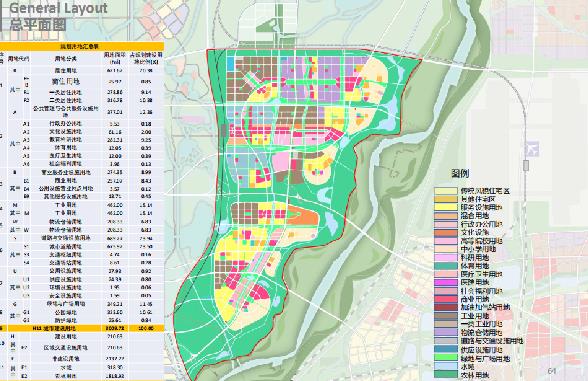
Task: Click the 总平面图 Chinese title
Action: (x=38, y=24)
